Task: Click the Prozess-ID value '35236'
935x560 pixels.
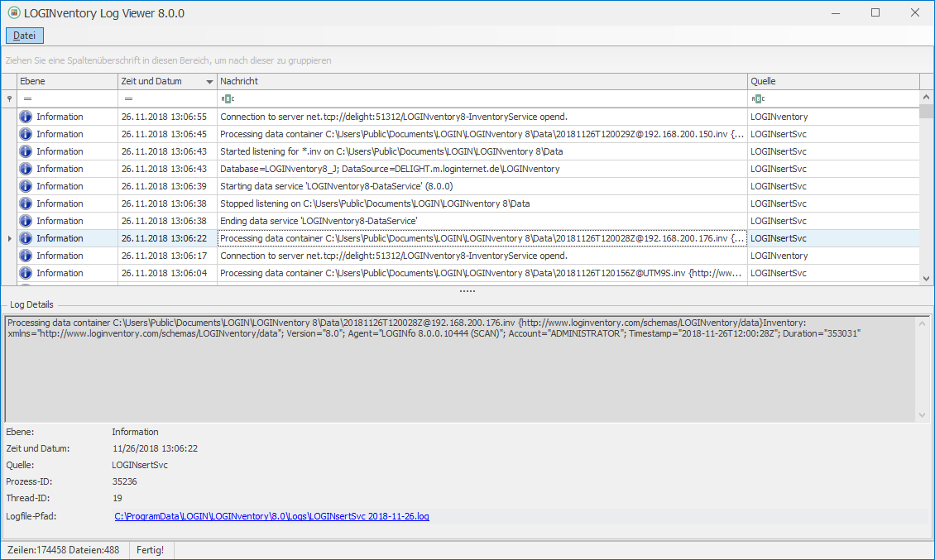Action: (125, 482)
